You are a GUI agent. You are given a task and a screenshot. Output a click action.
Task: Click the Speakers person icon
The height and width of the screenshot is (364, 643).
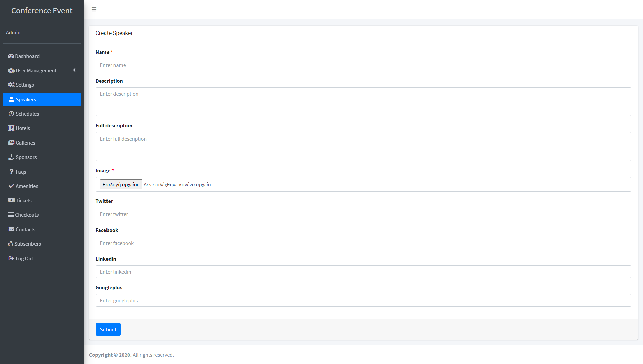(x=11, y=100)
